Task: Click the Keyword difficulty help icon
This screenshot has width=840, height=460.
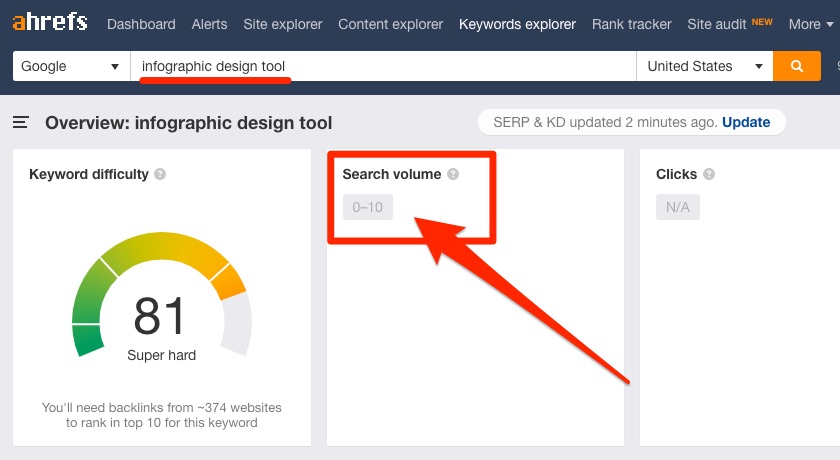Action: point(160,174)
